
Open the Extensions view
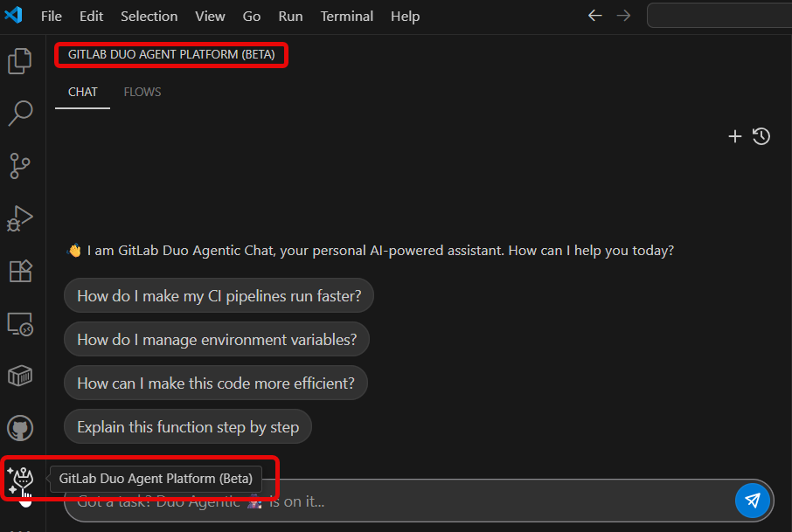pyautogui.click(x=20, y=271)
